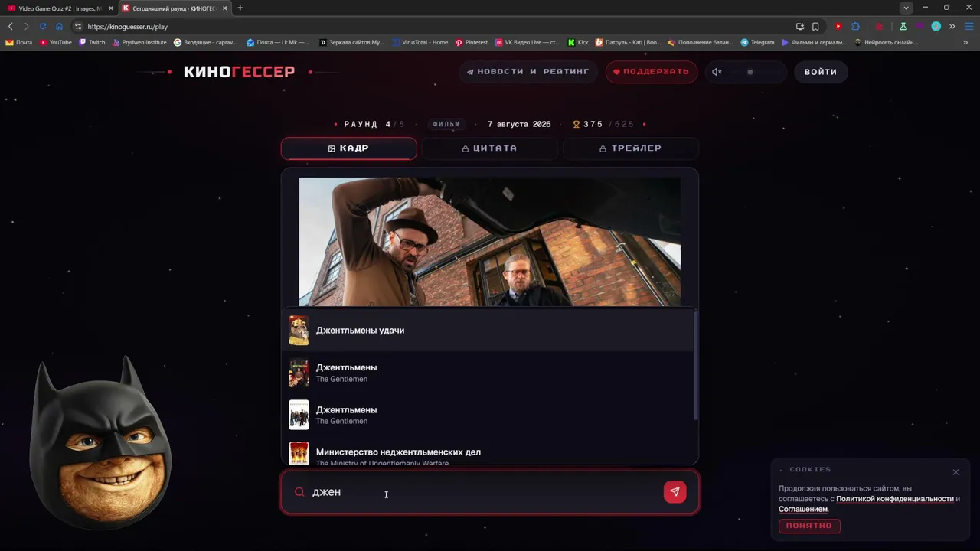Show more toolbar items via double chevron
Screen dimensions: 980x551
[x=952, y=27]
